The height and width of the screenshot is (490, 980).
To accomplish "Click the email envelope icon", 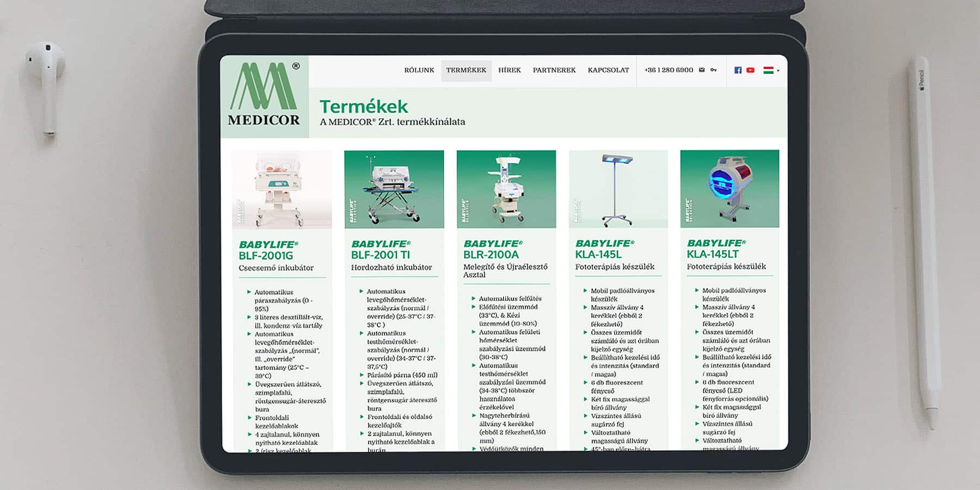I will tap(702, 70).
